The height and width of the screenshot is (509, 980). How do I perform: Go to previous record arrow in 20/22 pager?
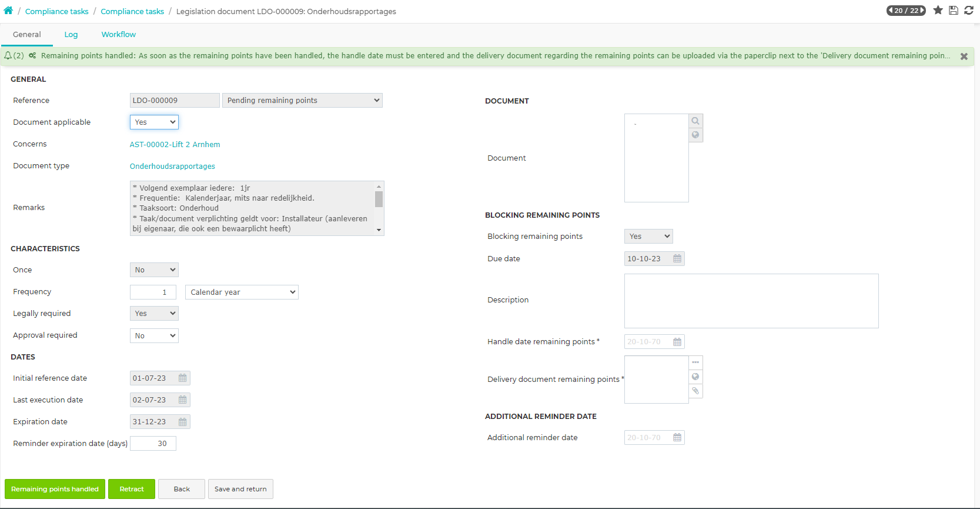[891, 11]
